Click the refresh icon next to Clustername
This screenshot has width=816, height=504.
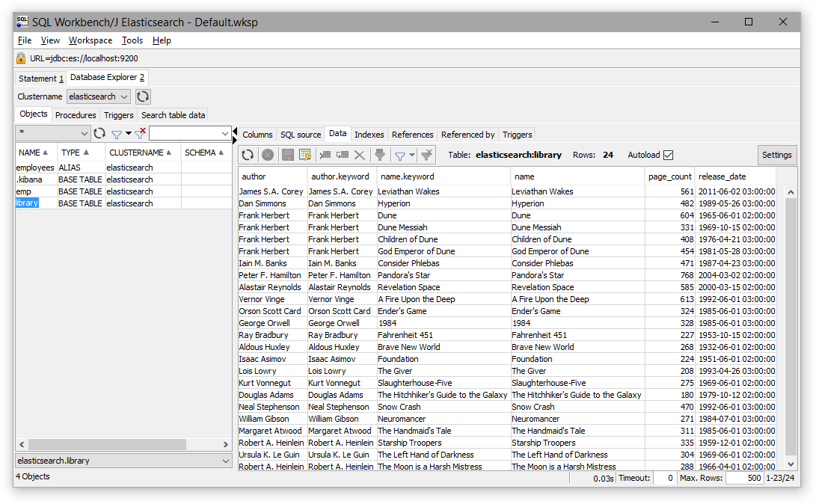click(142, 96)
